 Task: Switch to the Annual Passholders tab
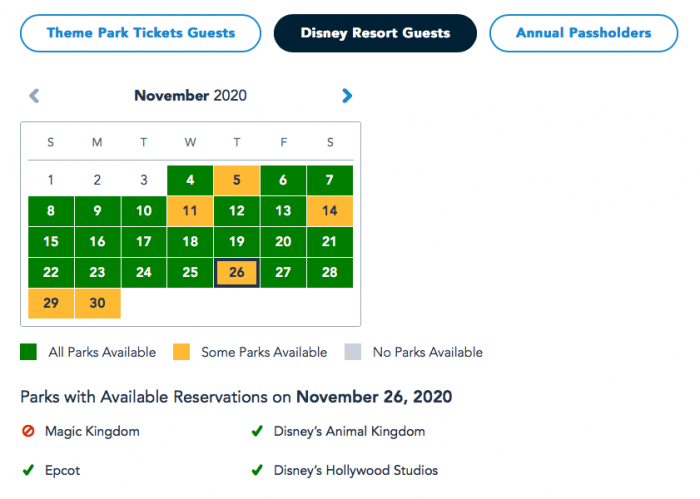[x=583, y=33]
